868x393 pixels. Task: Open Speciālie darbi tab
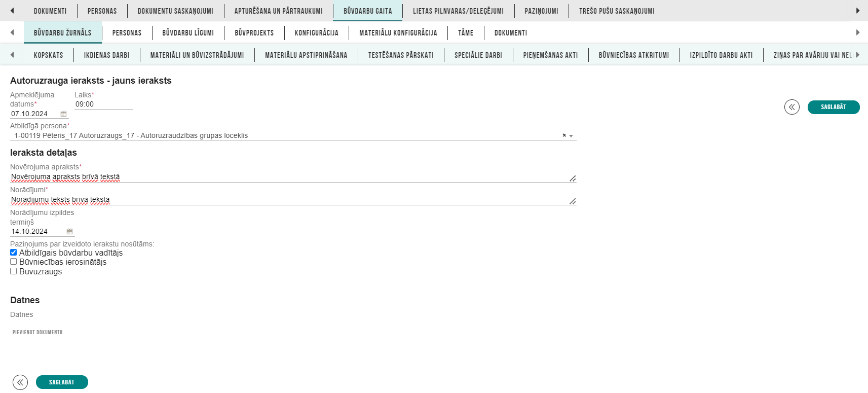point(478,55)
